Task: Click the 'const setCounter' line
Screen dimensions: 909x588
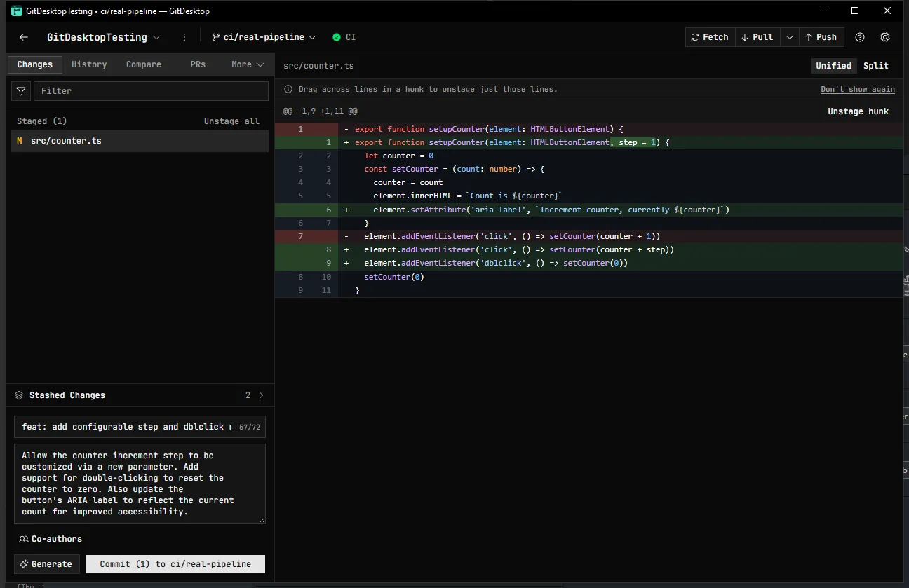Action: 589,169
